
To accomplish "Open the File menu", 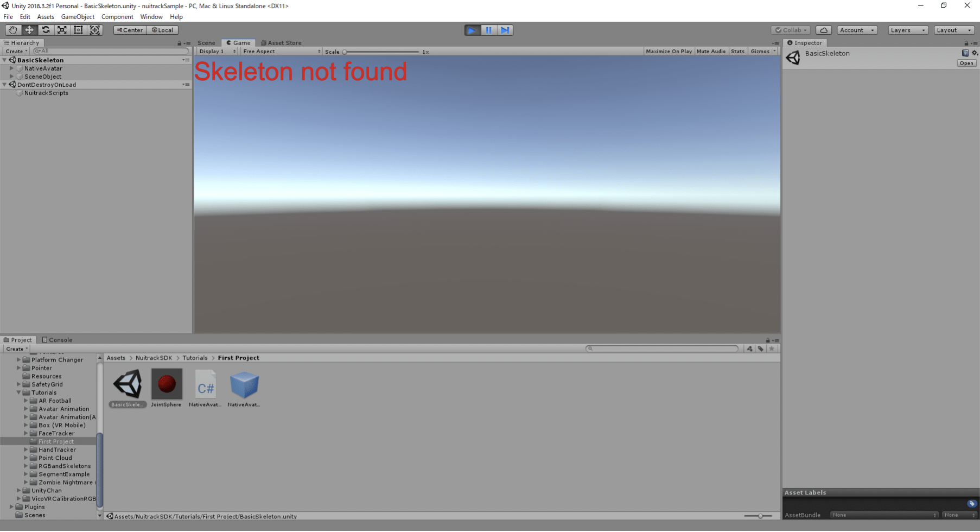I will point(8,17).
